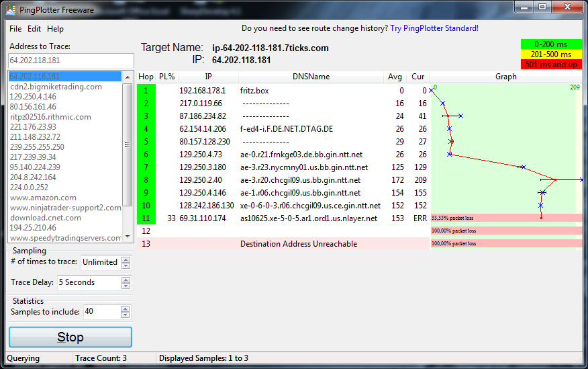
Task: Select hop 11 green cell for nlayer.net
Action: 146,218
